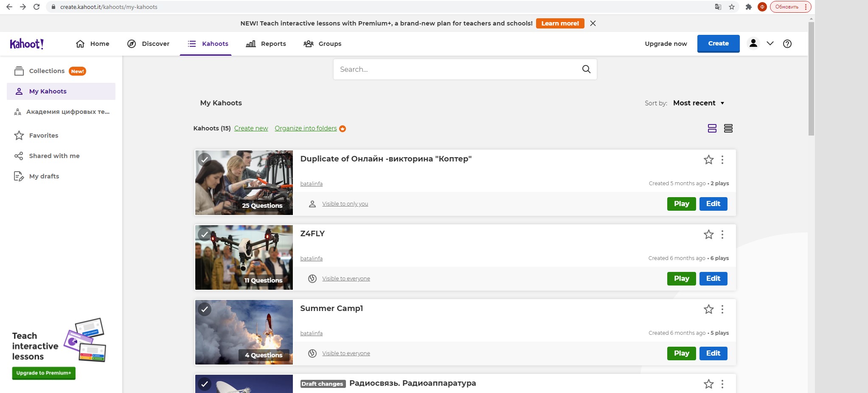Open the Discover tab
This screenshot has width=868, height=393.
(x=149, y=44)
